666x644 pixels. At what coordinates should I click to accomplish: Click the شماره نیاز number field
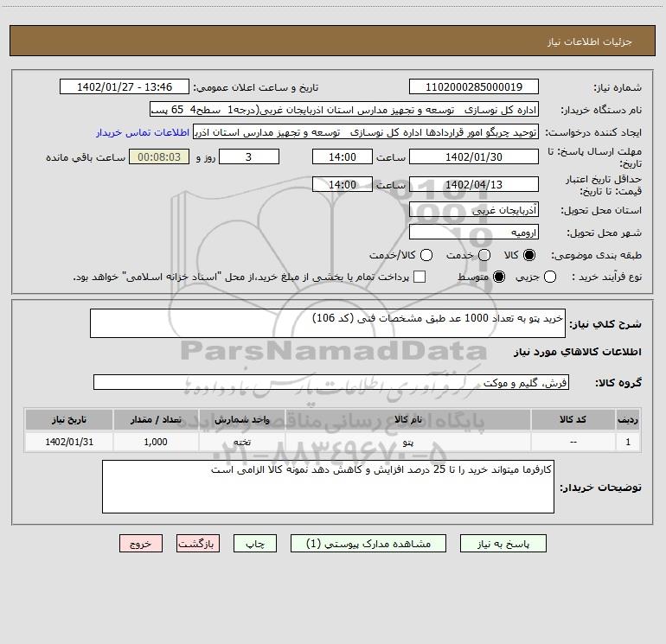coord(474,87)
